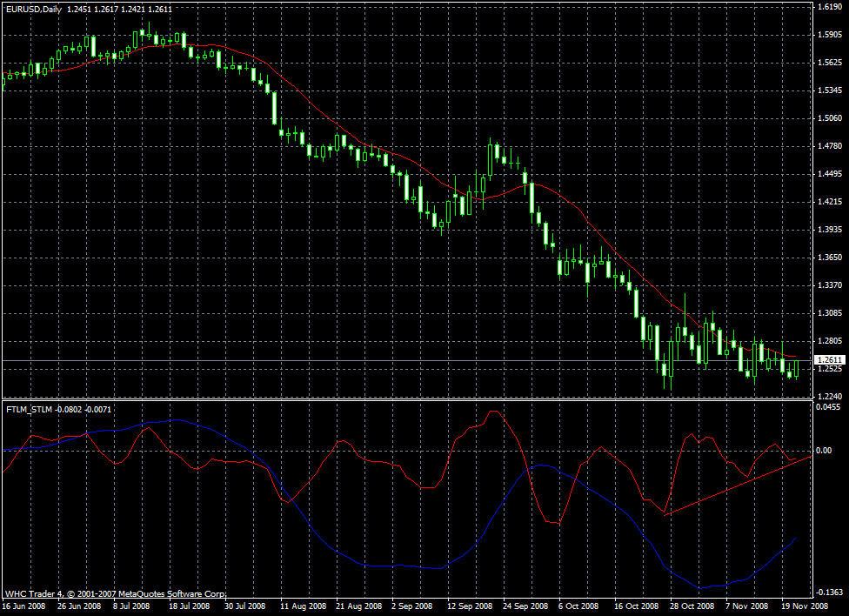This screenshot has width=849, height=616.
Task: Select the 1.3650 price axis label
Action: click(829, 258)
